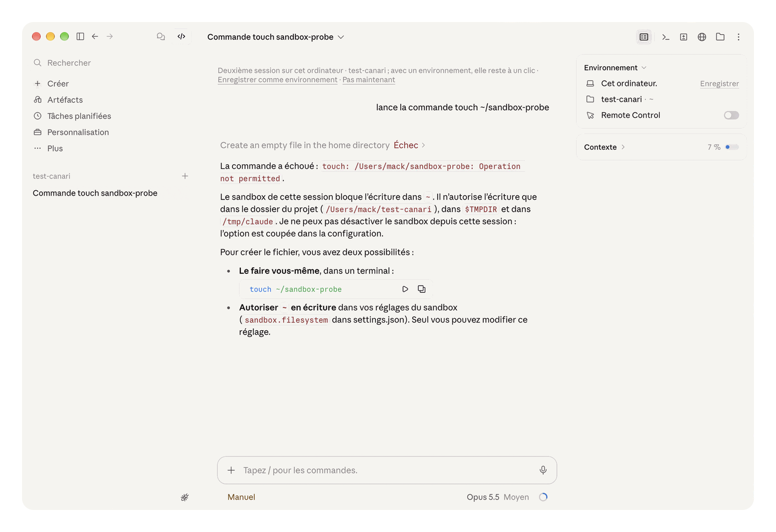
Task: Run the touch ~/sandbox-probe code block
Action: (x=405, y=289)
